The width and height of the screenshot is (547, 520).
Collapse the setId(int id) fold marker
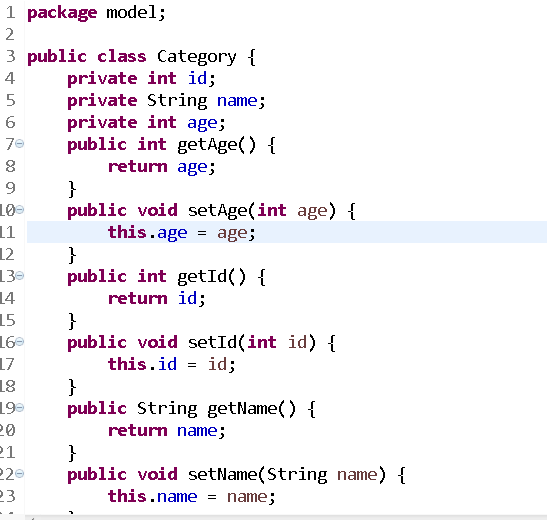click(x=20, y=341)
